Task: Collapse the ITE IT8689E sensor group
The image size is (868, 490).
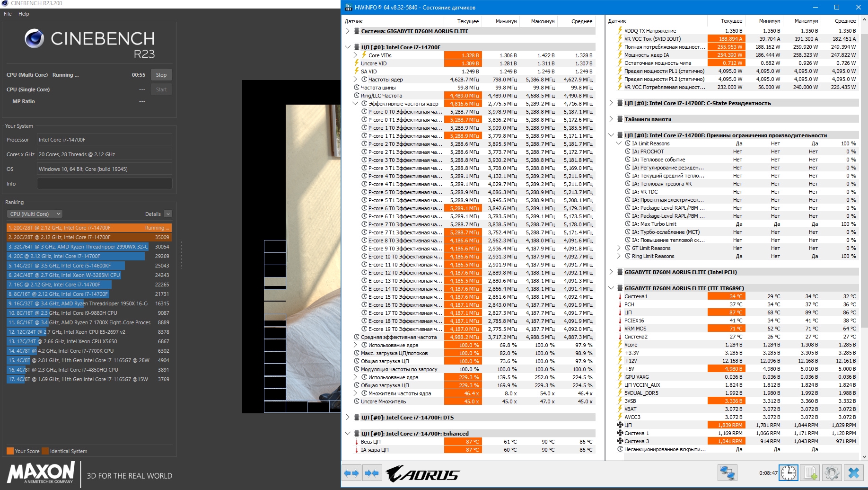Action: (x=611, y=288)
